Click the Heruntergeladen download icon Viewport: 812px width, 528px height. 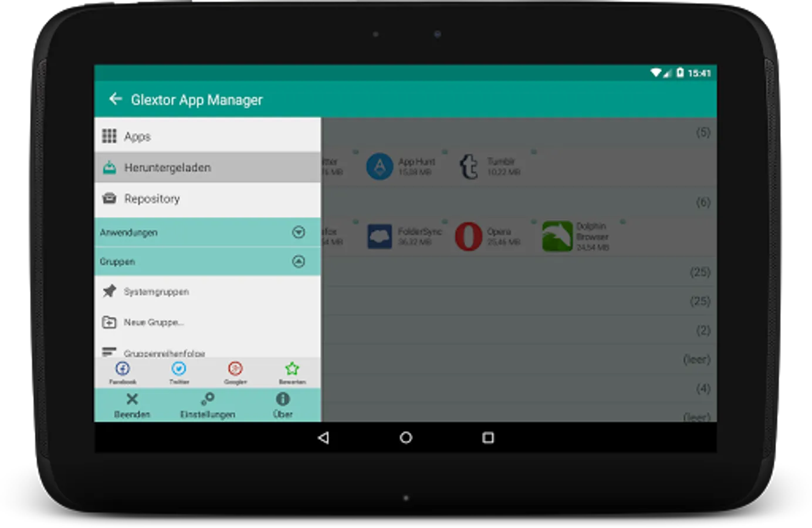[x=109, y=168]
